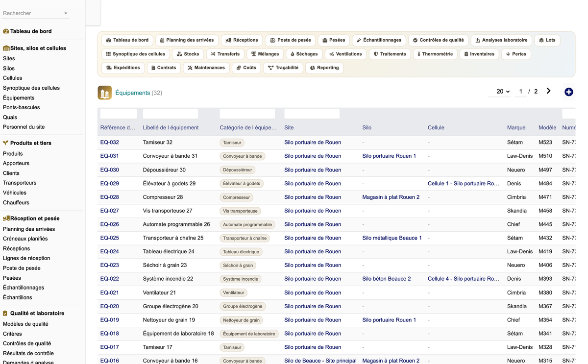Filter by Libellé de l équipement input

[x=171, y=114]
